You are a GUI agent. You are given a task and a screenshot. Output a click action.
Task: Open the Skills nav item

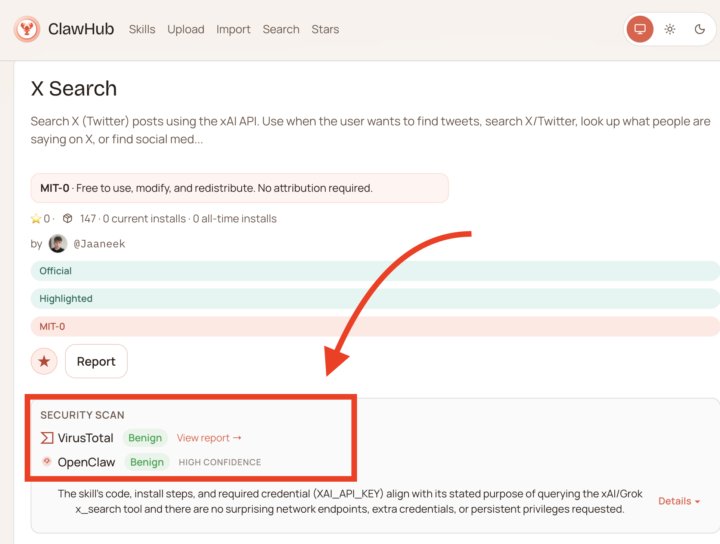142,29
